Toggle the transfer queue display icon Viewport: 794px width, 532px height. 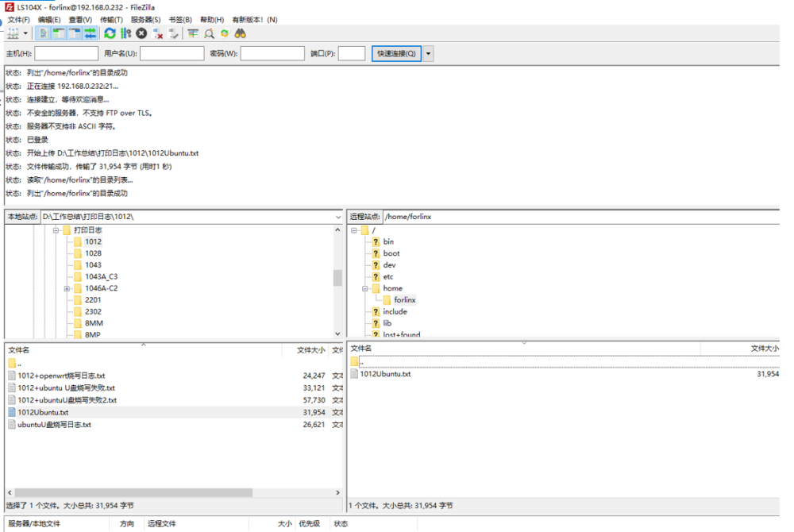(x=91, y=33)
